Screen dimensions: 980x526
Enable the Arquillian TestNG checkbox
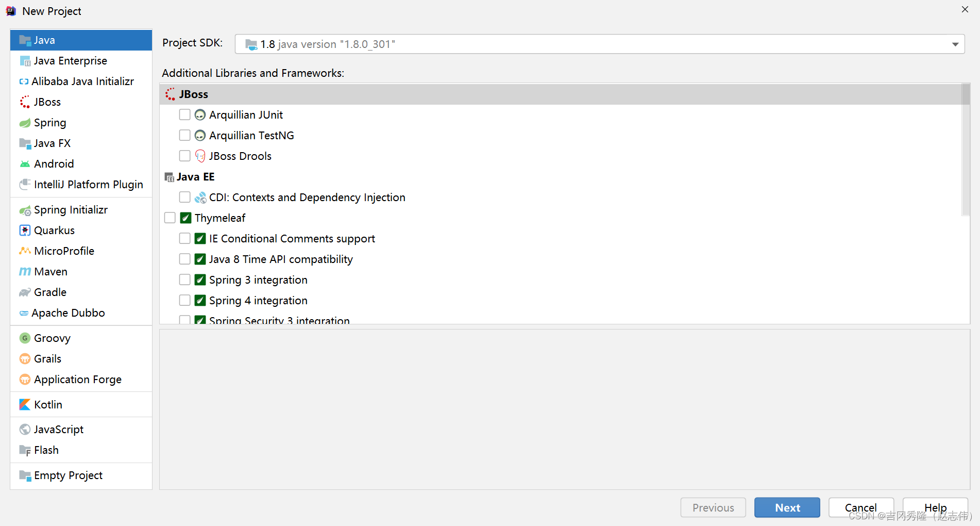pyautogui.click(x=185, y=135)
